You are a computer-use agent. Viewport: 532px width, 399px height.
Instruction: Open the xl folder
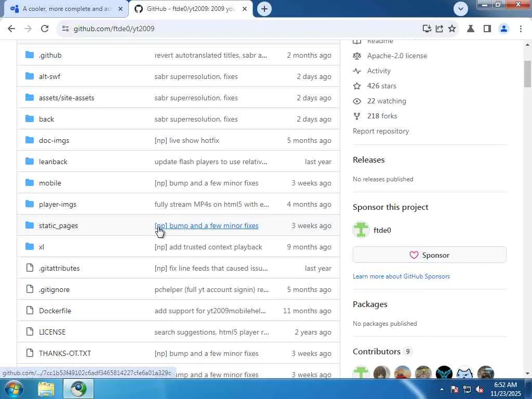[x=42, y=247]
